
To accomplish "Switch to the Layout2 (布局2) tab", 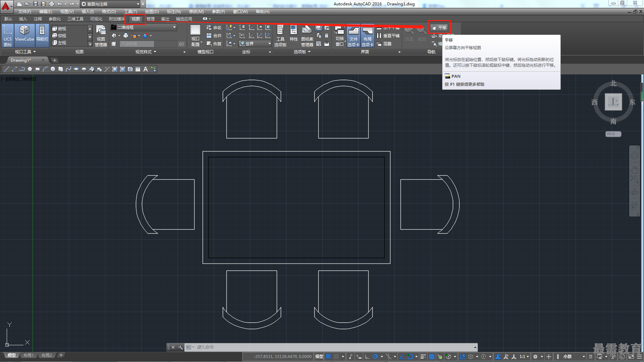I will tap(47, 355).
